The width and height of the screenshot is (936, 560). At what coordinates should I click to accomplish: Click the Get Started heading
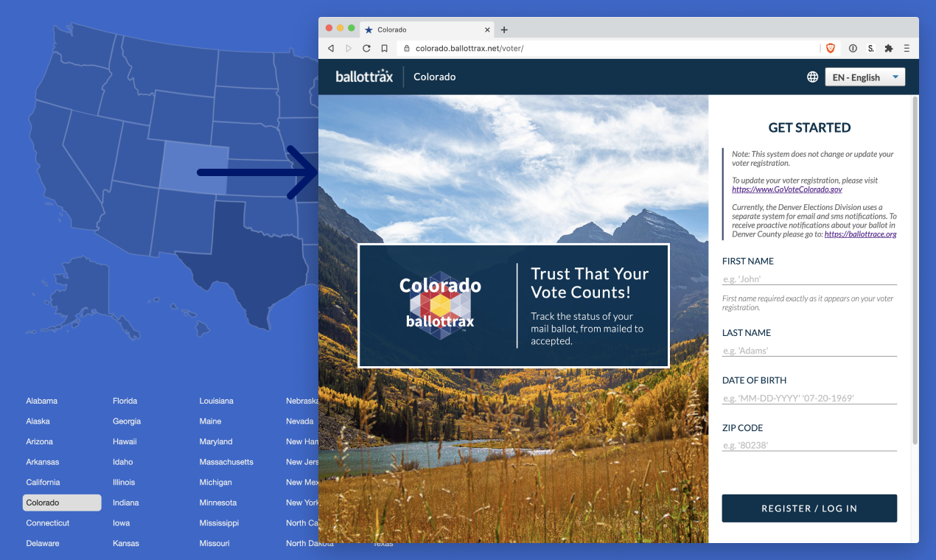pyautogui.click(x=809, y=127)
